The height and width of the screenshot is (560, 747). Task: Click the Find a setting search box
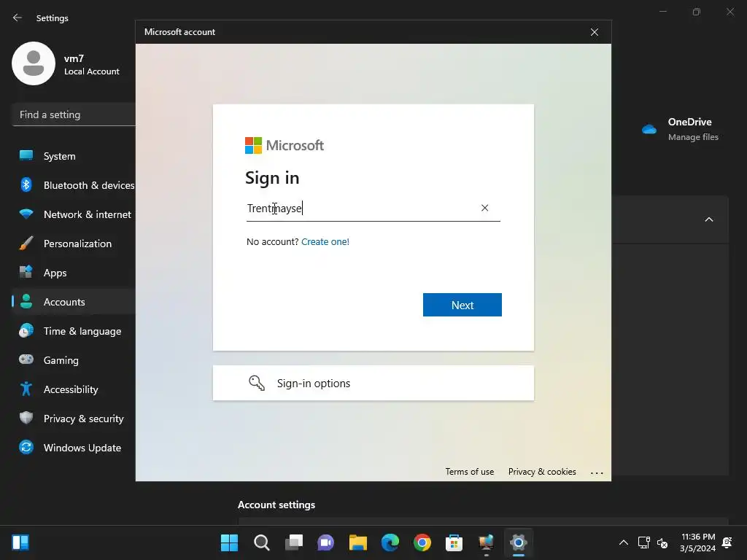click(x=74, y=114)
